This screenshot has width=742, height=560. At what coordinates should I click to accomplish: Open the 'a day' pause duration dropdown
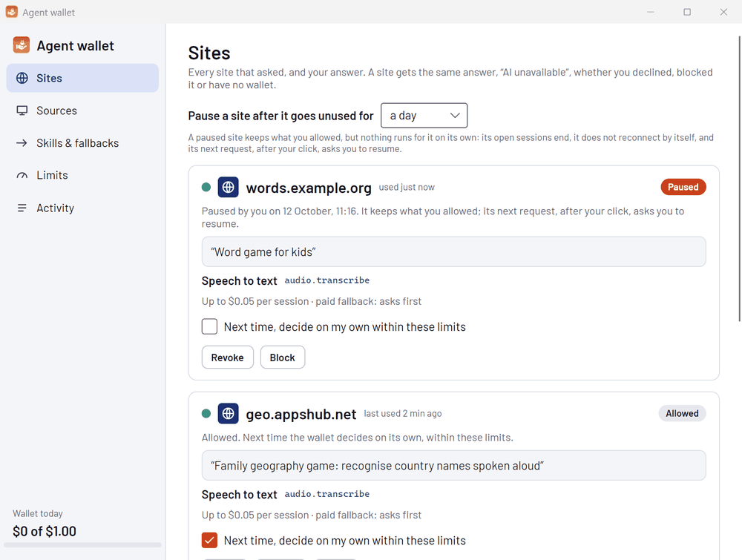424,116
